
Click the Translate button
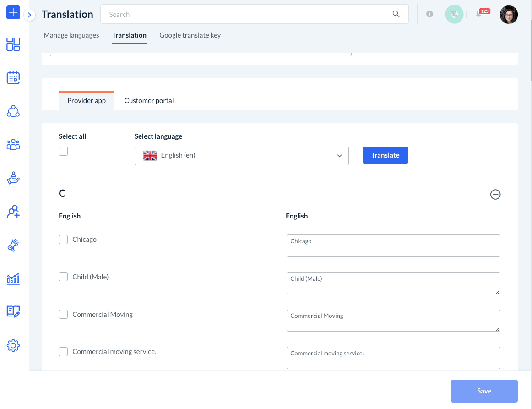point(385,155)
